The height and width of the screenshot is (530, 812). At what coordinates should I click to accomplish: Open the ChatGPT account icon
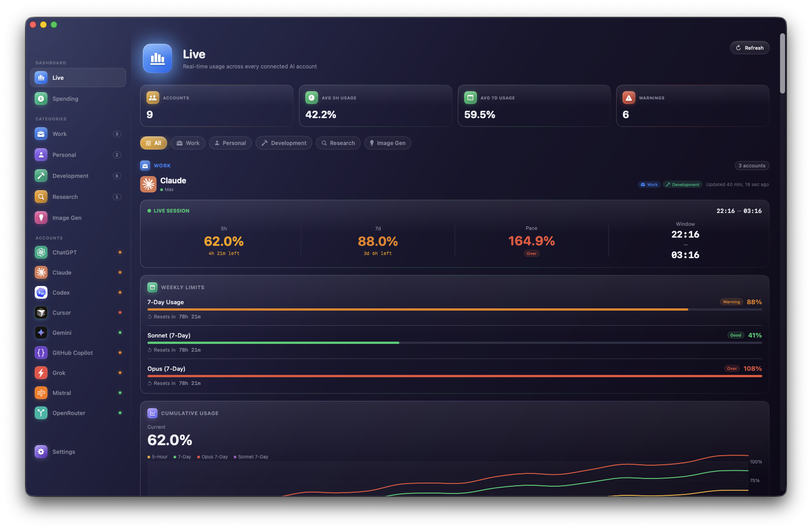tap(41, 252)
